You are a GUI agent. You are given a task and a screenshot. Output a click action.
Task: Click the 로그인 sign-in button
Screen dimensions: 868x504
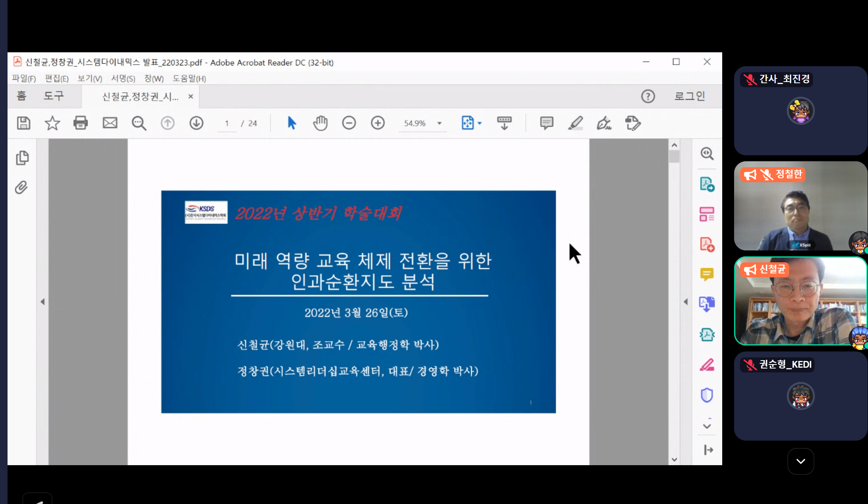tap(689, 96)
